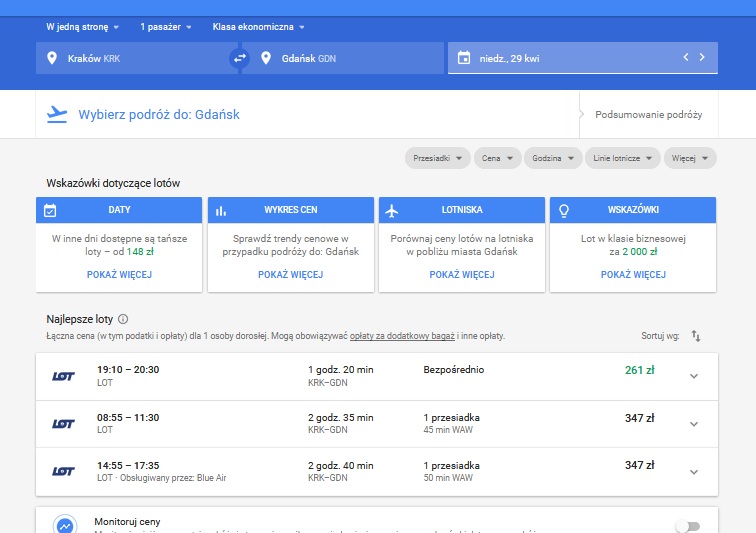Image resolution: width=756 pixels, height=533 pixels.
Task: Click the calendar icon in date field
Action: pyautogui.click(x=464, y=58)
